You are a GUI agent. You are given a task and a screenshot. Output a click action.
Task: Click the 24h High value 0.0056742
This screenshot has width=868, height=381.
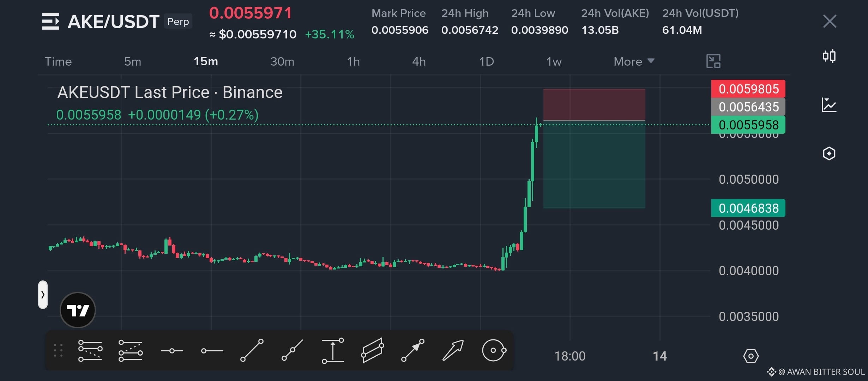[470, 30]
